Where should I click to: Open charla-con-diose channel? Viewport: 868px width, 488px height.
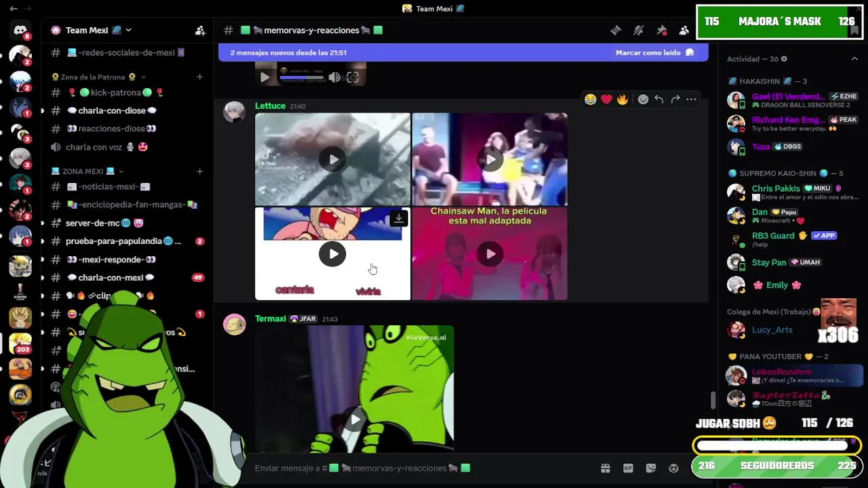(x=125, y=110)
